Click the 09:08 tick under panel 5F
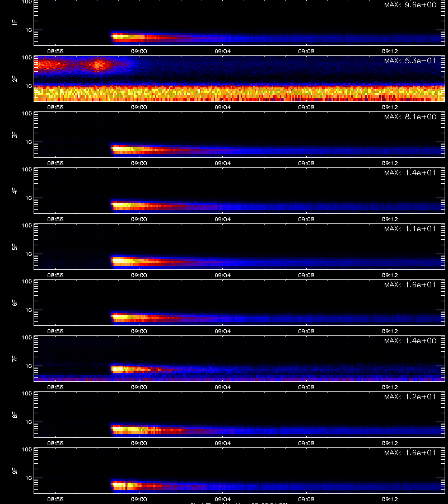 306,275
